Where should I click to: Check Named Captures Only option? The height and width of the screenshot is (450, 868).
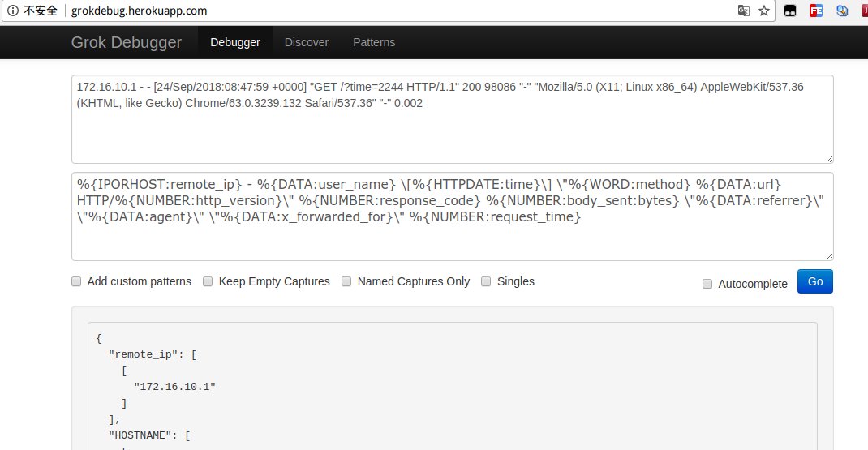coord(346,281)
